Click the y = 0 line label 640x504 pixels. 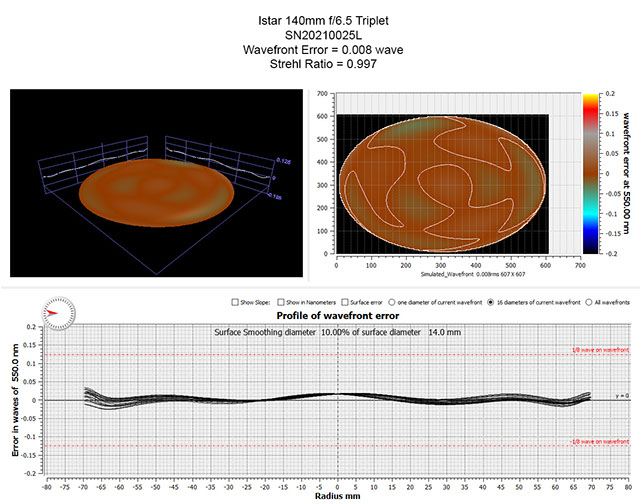(x=619, y=396)
